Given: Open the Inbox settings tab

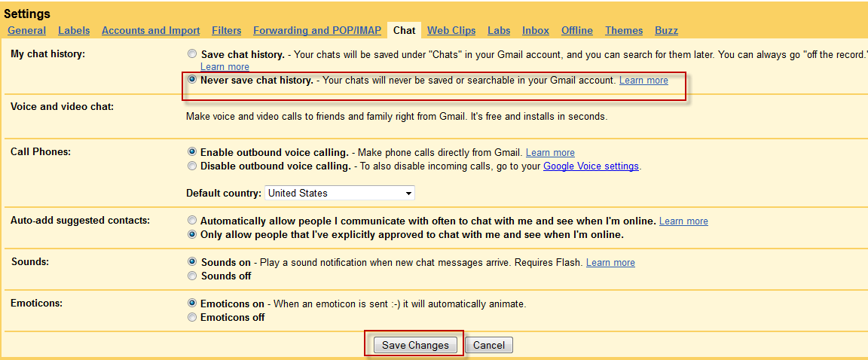Looking at the screenshot, I should pos(535,30).
